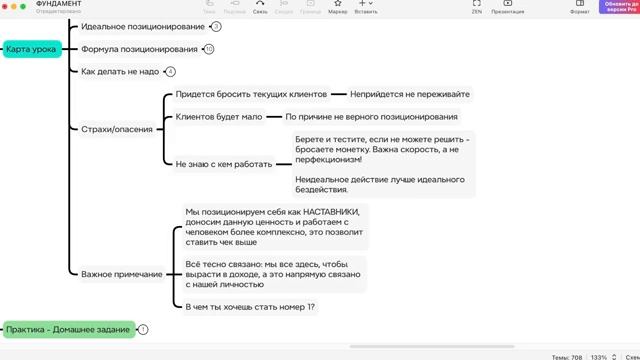The image size is (640, 360).
Task: Click the yellow minimize window button
Action: (x=14, y=7)
